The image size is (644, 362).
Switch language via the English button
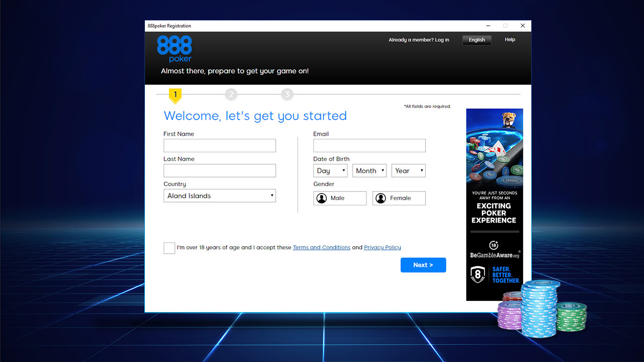(477, 39)
